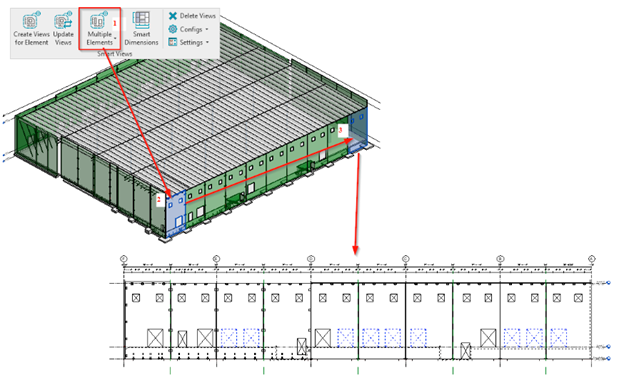Viewport: 624px width, 380px height.
Task: Select the Multiple Elements tool icon
Action: 99,20
